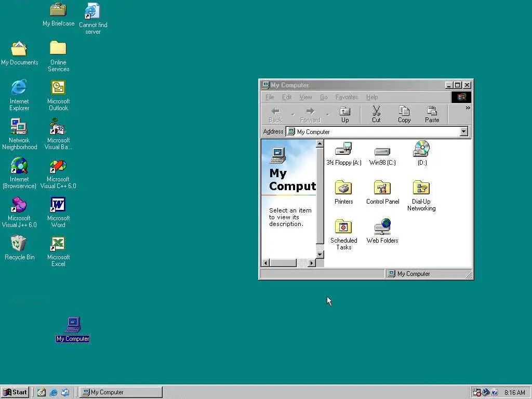Select the Cannot find server shortcut
The image size is (532, 399).
point(93,19)
